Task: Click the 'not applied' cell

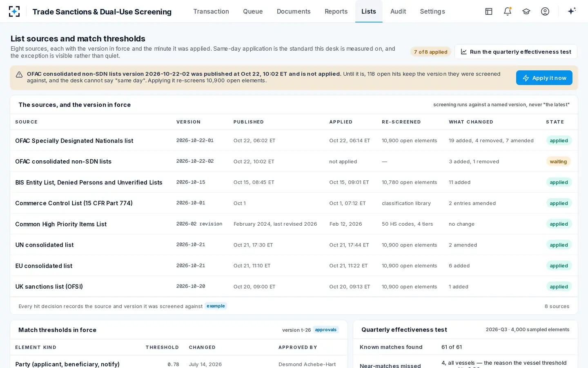Action: [x=343, y=162]
